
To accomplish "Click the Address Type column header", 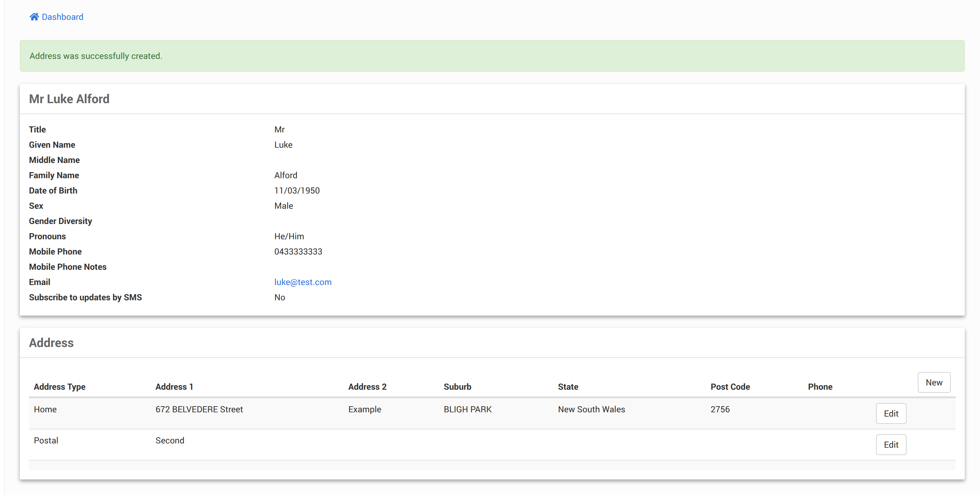I will 60,387.
